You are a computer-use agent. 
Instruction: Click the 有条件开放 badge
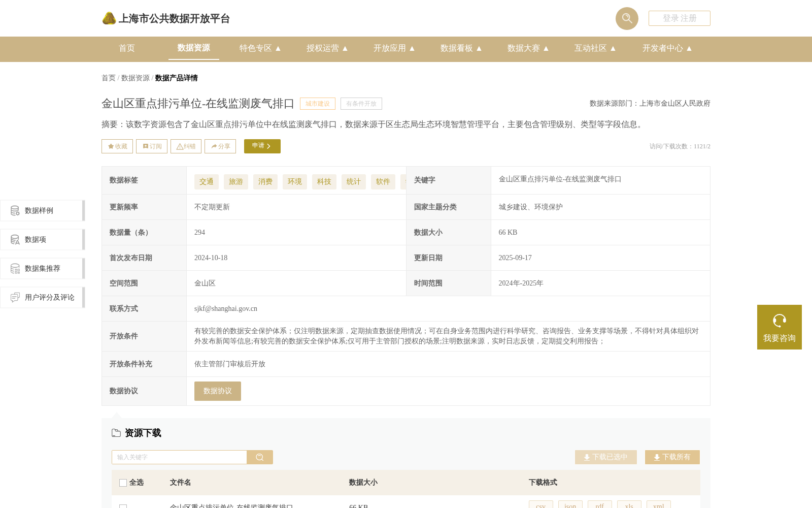click(x=361, y=104)
